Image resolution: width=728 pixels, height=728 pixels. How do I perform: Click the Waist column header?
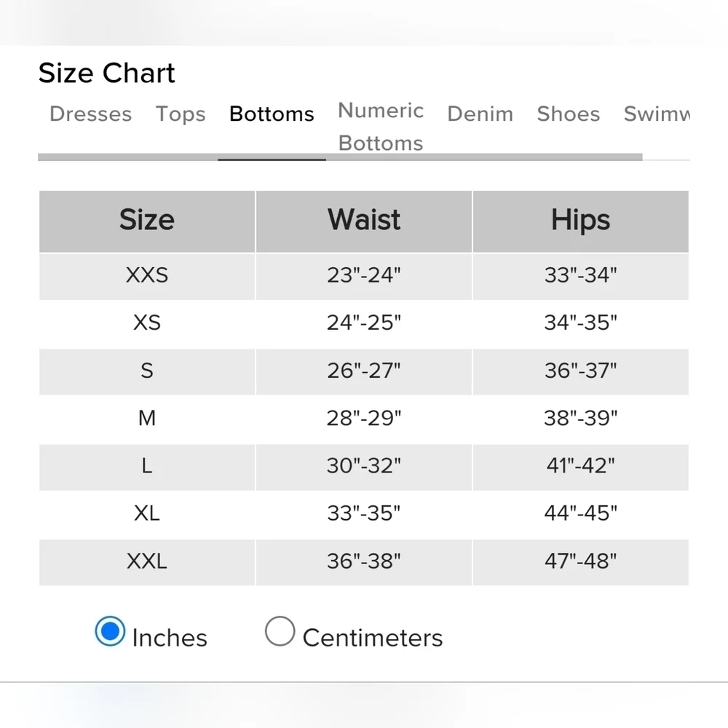pyautogui.click(x=364, y=221)
